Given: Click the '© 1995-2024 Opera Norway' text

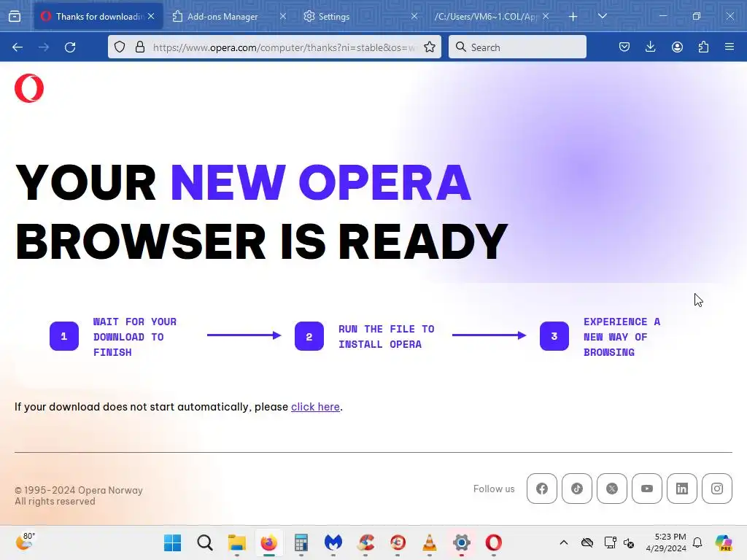Looking at the screenshot, I should [x=79, y=490].
